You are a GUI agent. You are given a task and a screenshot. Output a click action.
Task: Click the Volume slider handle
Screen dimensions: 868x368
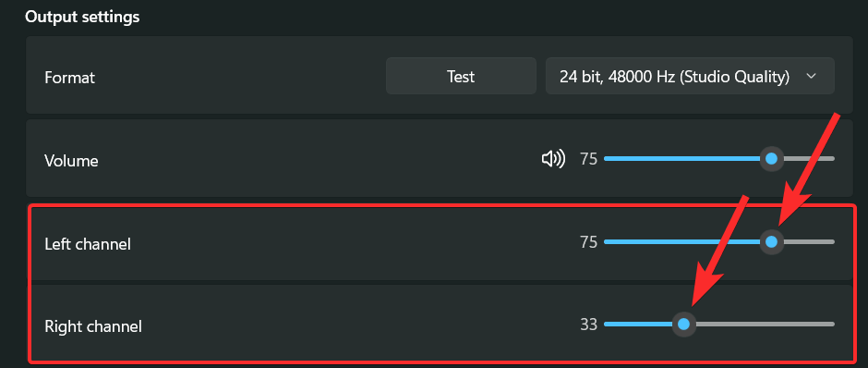tap(771, 159)
